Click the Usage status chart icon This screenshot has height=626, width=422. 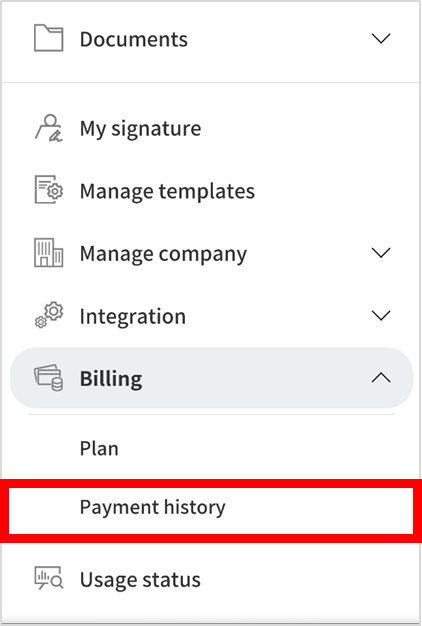click(x=48, y=578)
